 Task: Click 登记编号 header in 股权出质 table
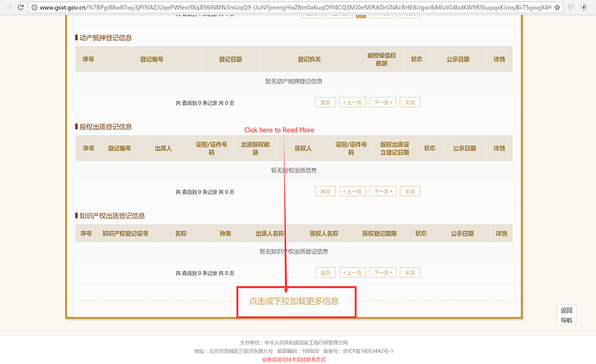[119, 148]
